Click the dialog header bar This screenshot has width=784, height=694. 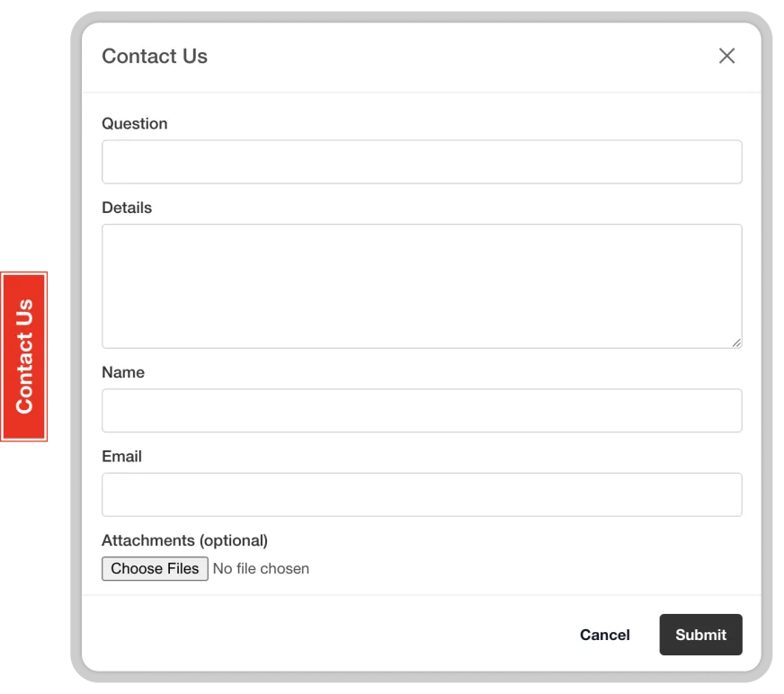(x=405, y=55)
